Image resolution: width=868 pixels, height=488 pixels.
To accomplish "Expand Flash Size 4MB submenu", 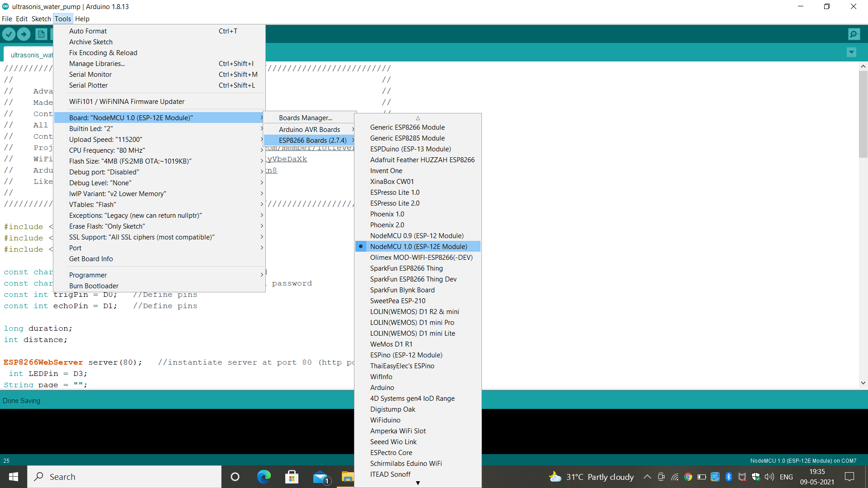I will [x=159, y=161].
